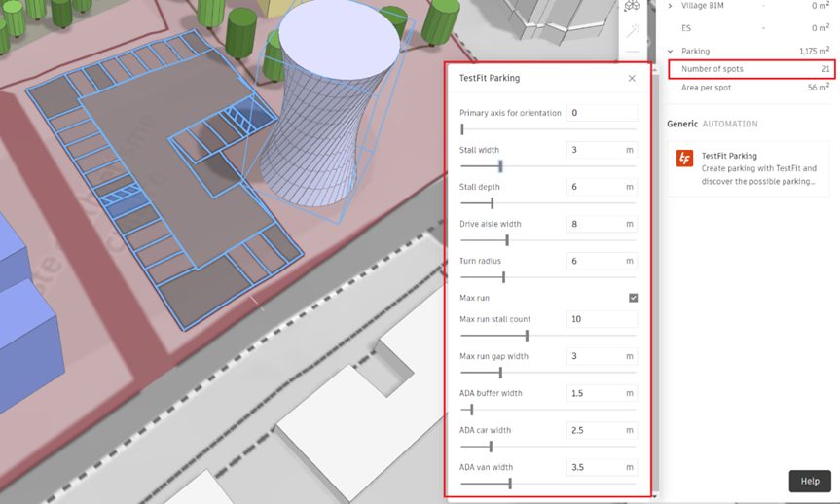
Task: Click the Stall width slider
Action: pyautogui.click(x=548, y=166)
